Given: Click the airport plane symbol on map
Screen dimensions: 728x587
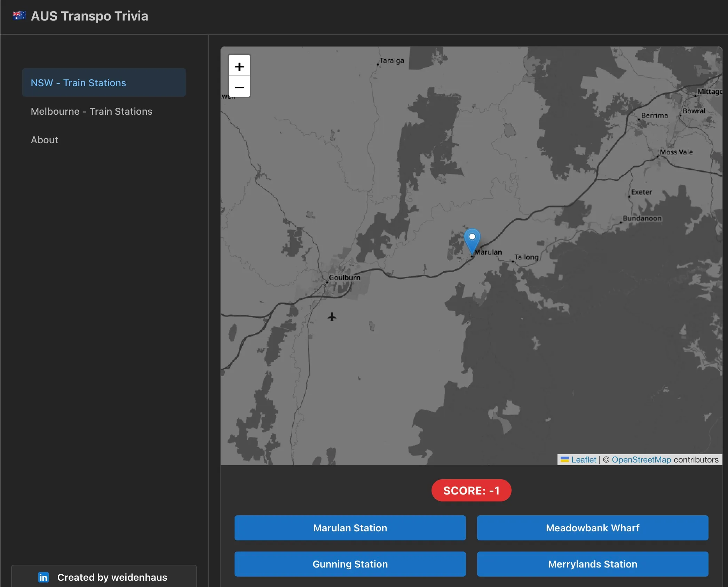Looking at the screenshot, I should (332, 317).
